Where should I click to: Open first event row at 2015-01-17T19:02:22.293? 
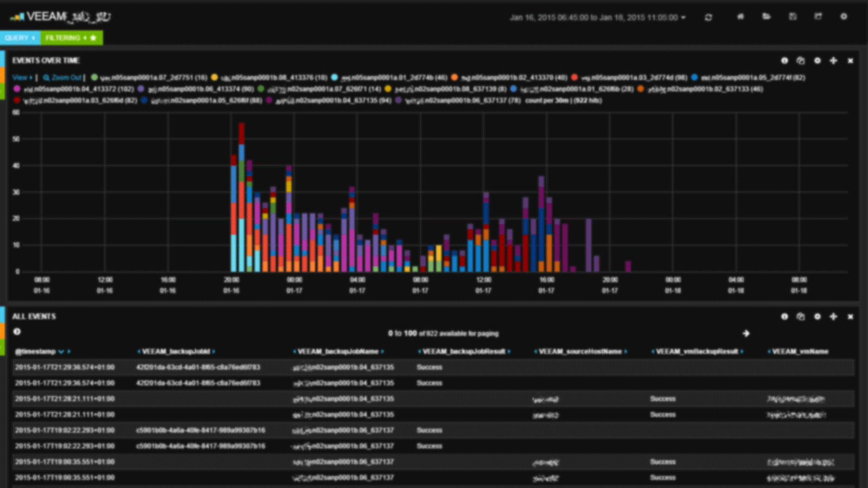coord(433,430)
